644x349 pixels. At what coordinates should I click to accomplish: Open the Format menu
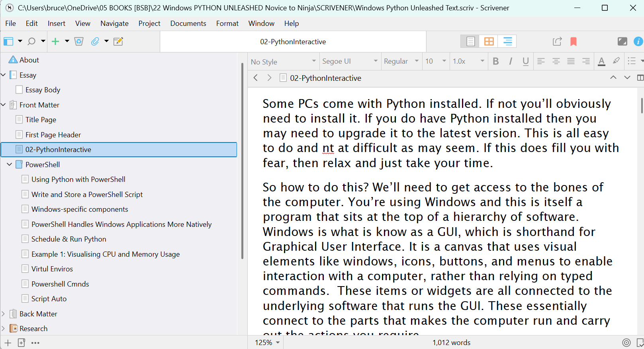coord(227,23)
